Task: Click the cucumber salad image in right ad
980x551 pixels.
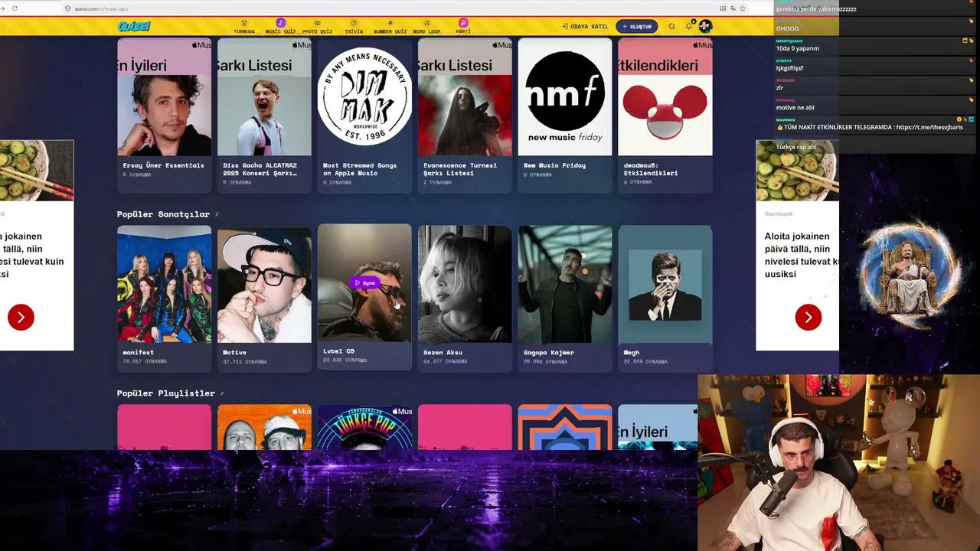Action: point(797,171)
